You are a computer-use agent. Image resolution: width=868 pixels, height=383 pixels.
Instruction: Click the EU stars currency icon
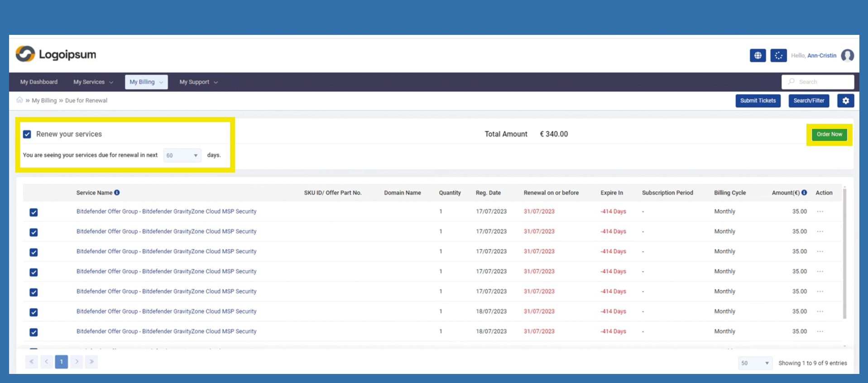pyautogui.click(x=778, y=56)
